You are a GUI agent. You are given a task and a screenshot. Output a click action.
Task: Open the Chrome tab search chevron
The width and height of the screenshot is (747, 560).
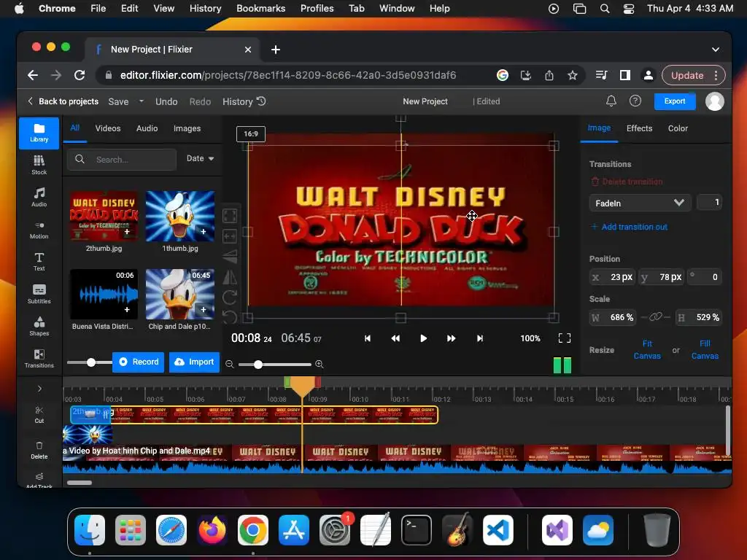point(716,49)
